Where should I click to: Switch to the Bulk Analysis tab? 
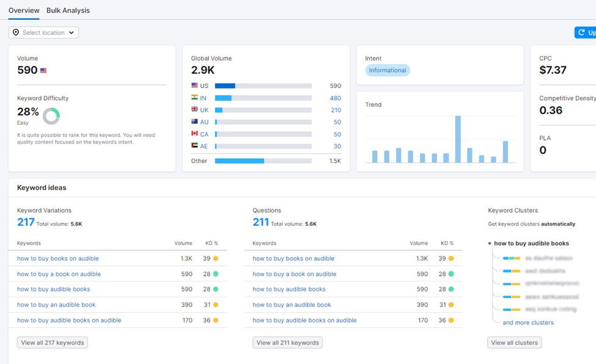point(68,10)
